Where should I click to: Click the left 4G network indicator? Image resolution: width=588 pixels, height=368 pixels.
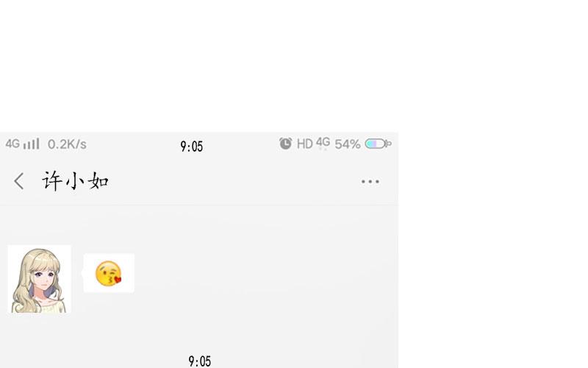pos(12,144)
